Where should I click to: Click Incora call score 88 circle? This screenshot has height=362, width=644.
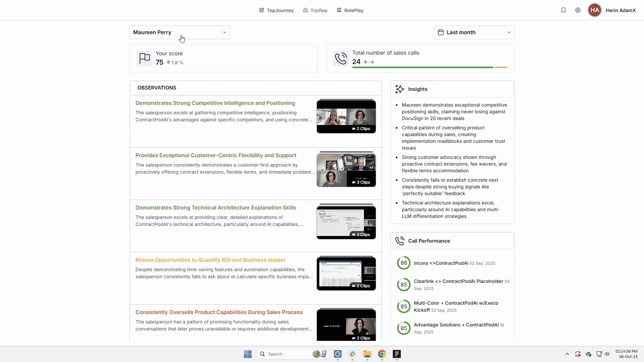404,263
